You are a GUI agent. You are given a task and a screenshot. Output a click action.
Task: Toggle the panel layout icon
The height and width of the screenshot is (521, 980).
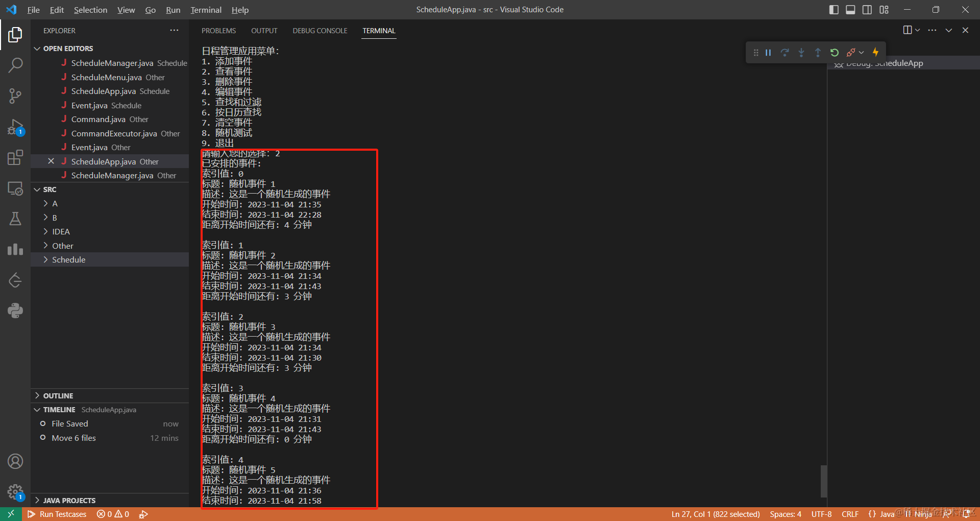click(x=850, y=10)
